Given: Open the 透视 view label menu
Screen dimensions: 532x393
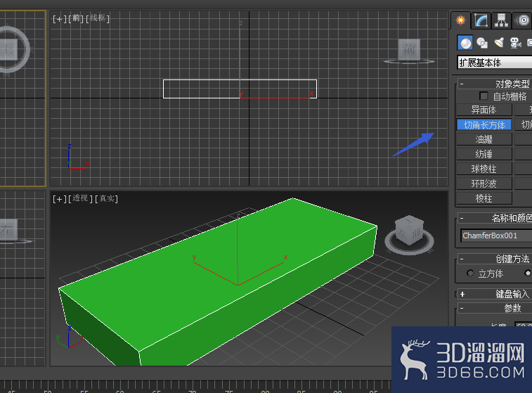Looking at the screenshot, I should tap(80, 198).
